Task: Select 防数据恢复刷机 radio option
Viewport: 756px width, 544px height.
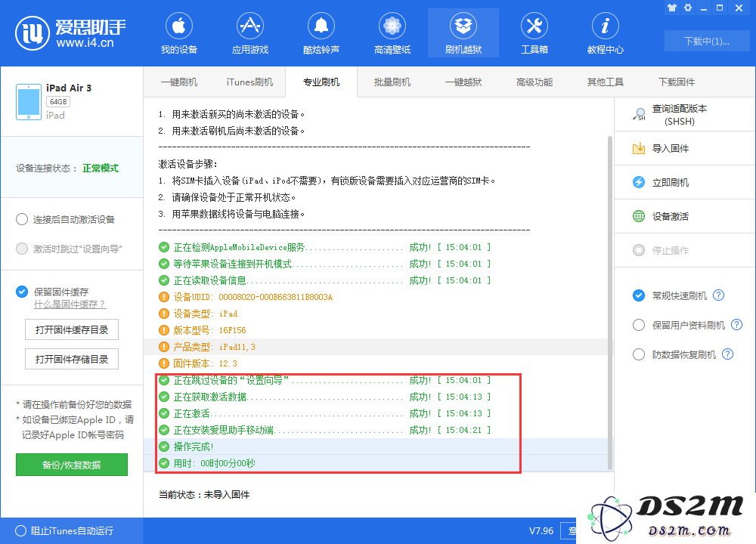Action: [x=638, y=354]
